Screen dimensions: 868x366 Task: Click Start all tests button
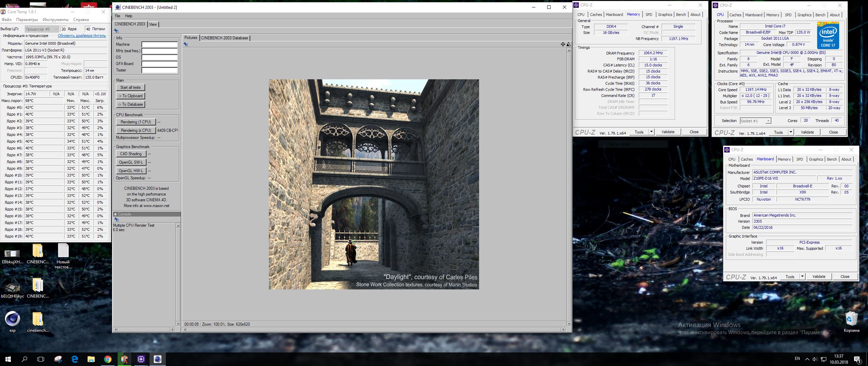tap(130, 87)
